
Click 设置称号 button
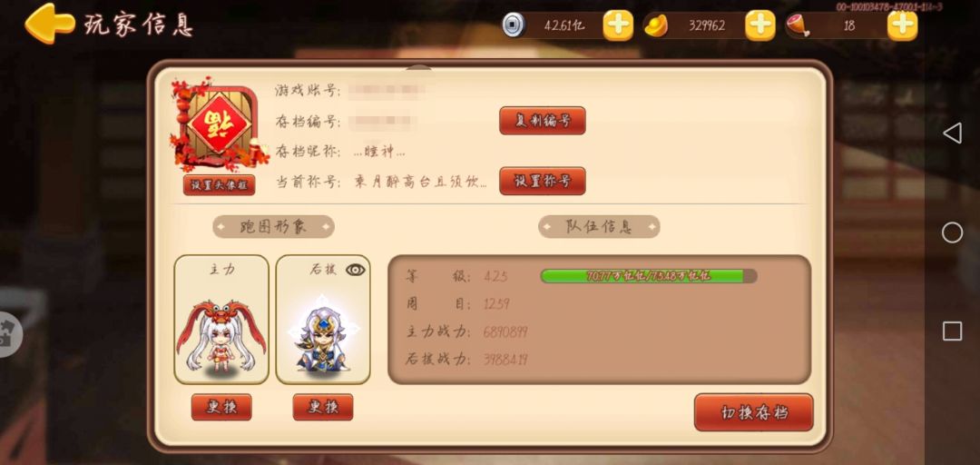tap(542, 181)
